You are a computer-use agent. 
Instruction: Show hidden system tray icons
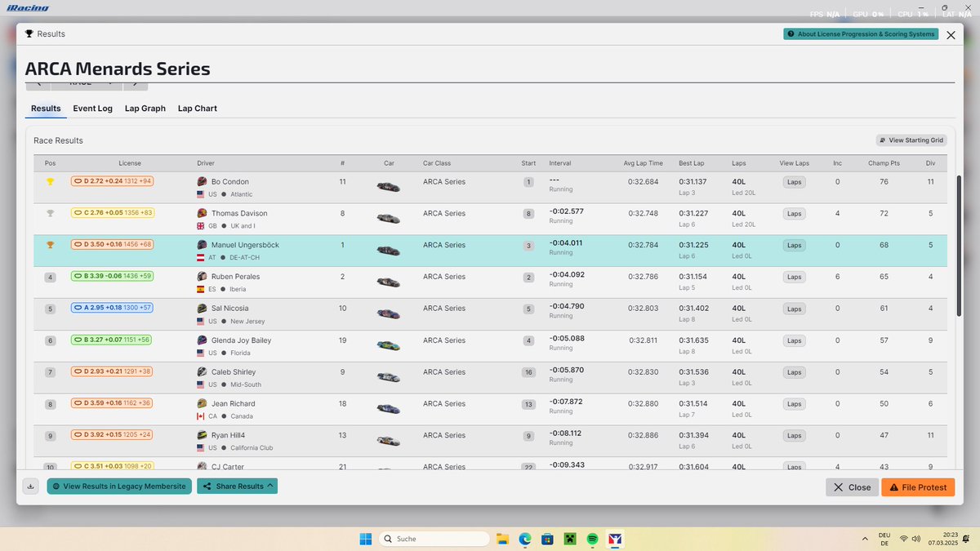pyautogui.click(x=865, y=539)
